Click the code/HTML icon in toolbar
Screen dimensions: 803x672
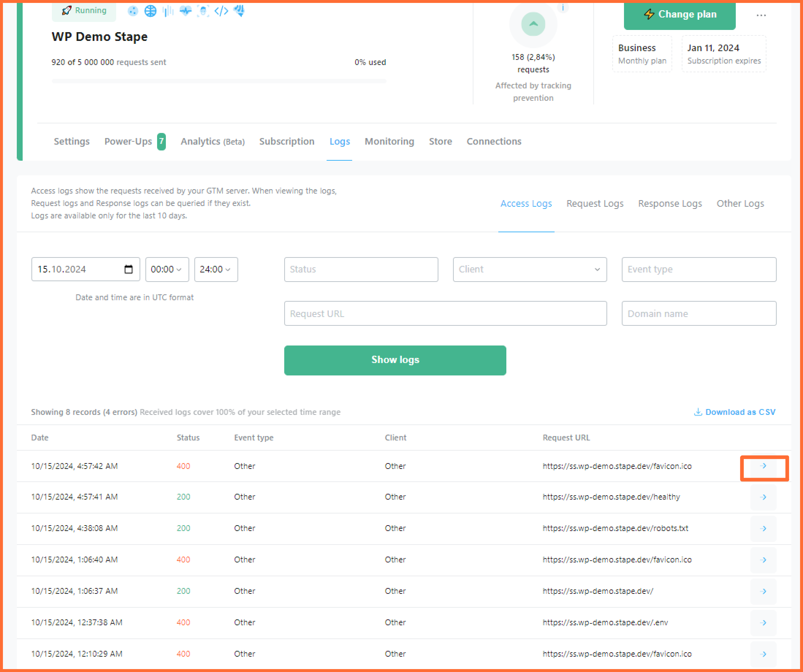pos(221,11)
